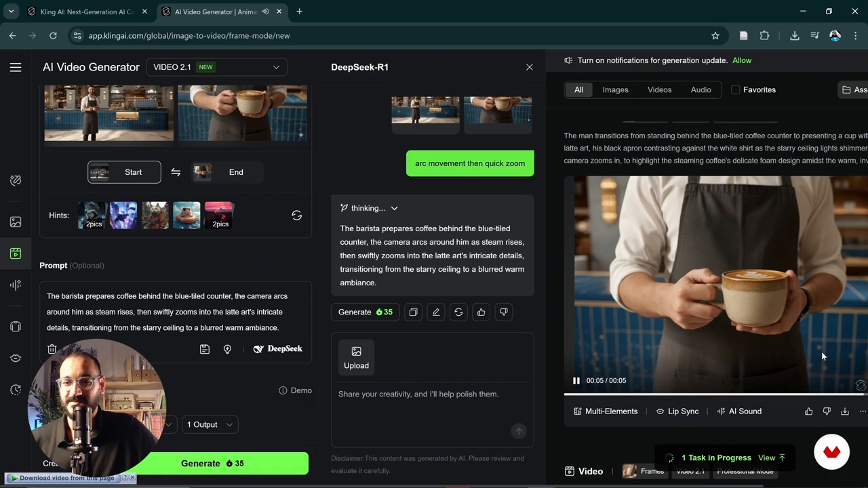Screen dimensions: 868x488
Task: Reload the browser page
Action: pos(53,35)
